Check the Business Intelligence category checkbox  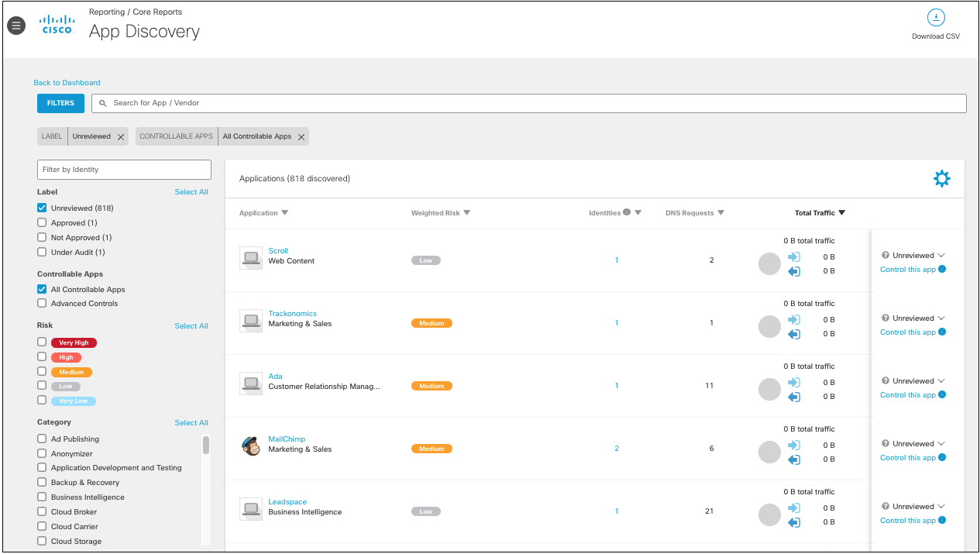pos(42,497)
